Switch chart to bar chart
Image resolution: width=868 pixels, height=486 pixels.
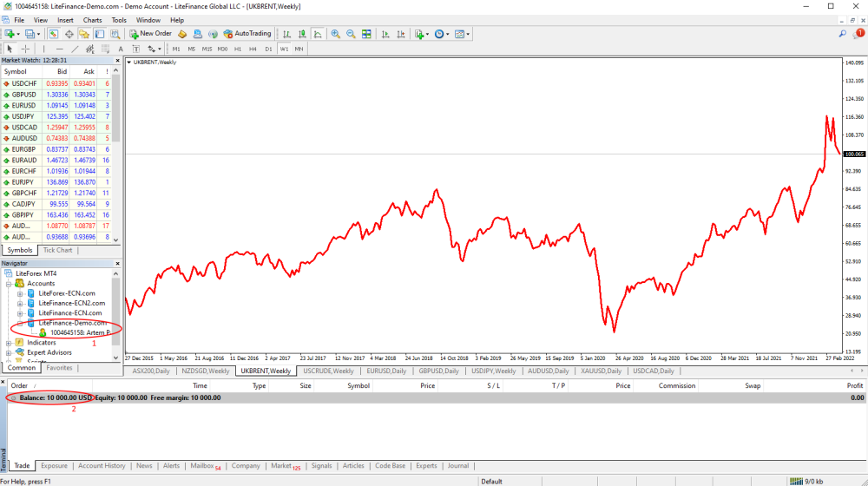click(286, 34)
